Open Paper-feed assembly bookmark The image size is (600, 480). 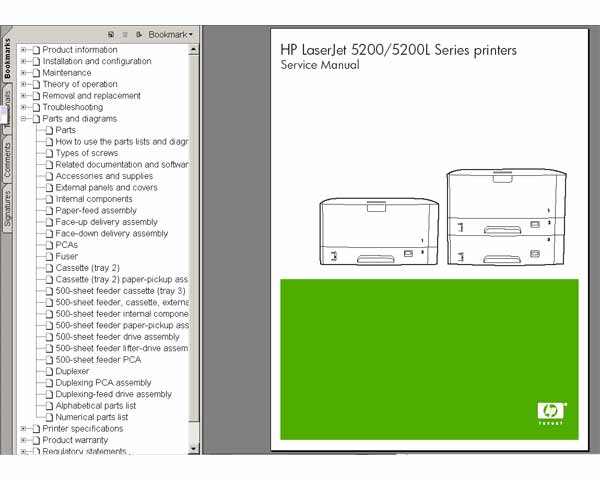point(96,211)
